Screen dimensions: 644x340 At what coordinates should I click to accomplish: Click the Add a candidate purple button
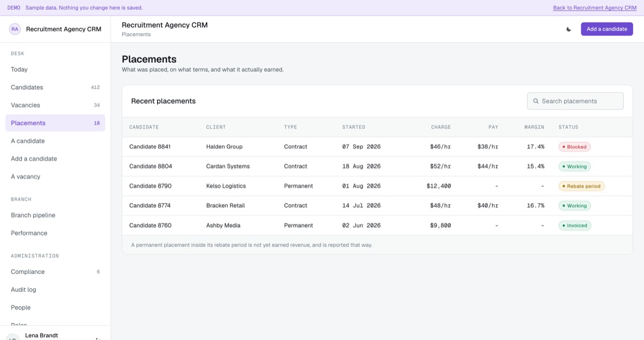[x=607, y=29]
